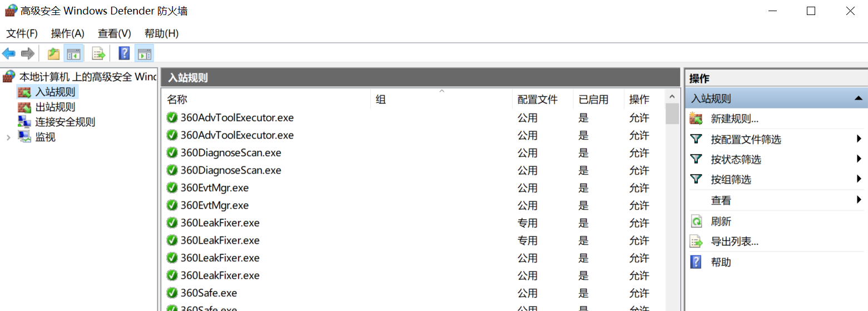
Task: Open the 操作(A) menu in the menu bar
Action: tap(68, 33)
